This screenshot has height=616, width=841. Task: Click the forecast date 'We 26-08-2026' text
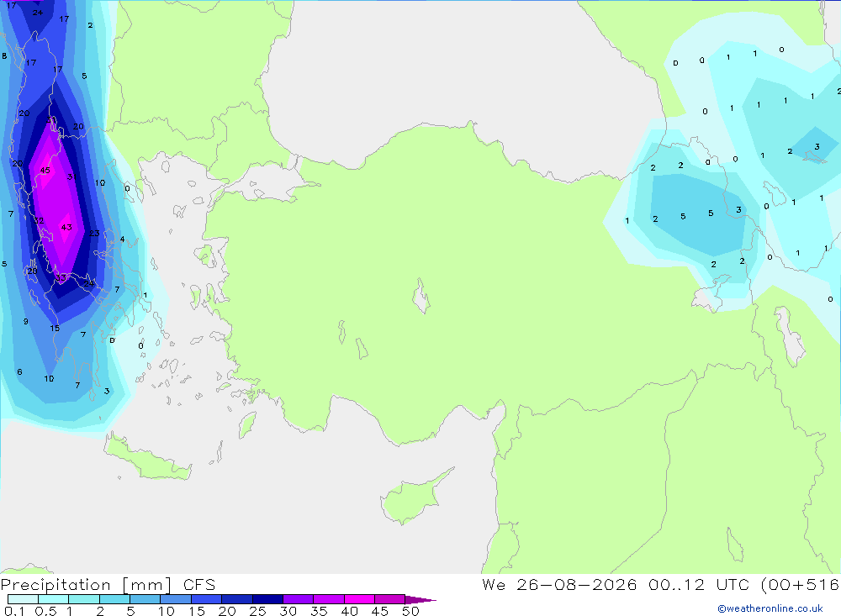[559, 584]
